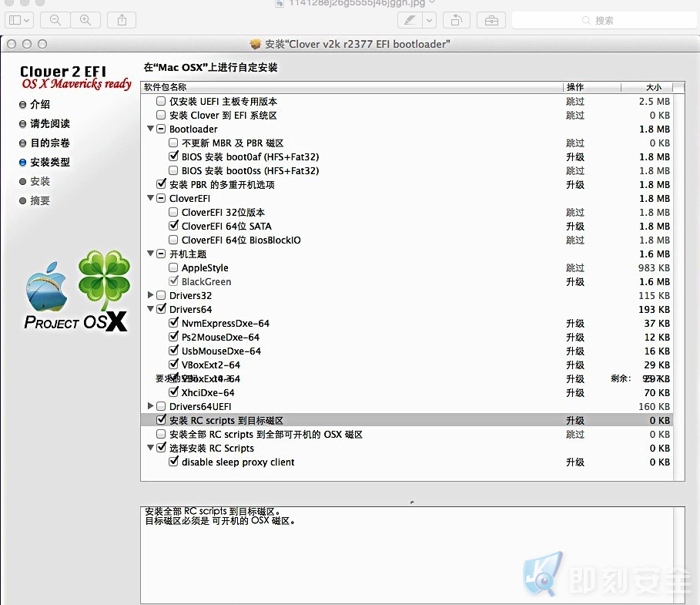
Task: Toggle the Bootloader group checkbox
Action: click(161, 129)
